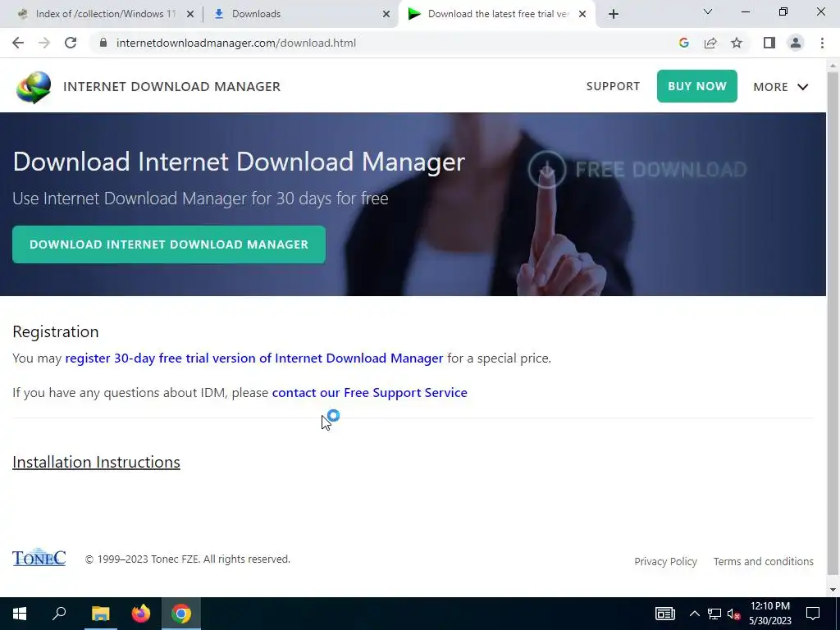Click the scrollbar up arrow

click(833, 65)
